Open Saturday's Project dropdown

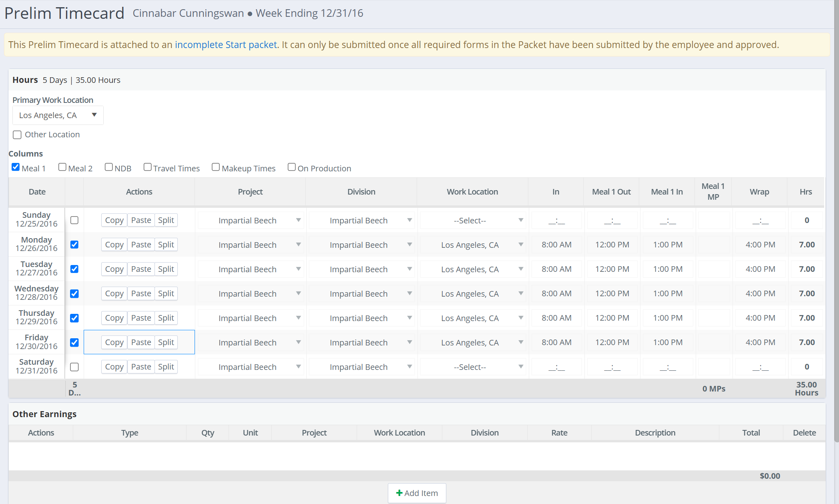tap(251, 367)
